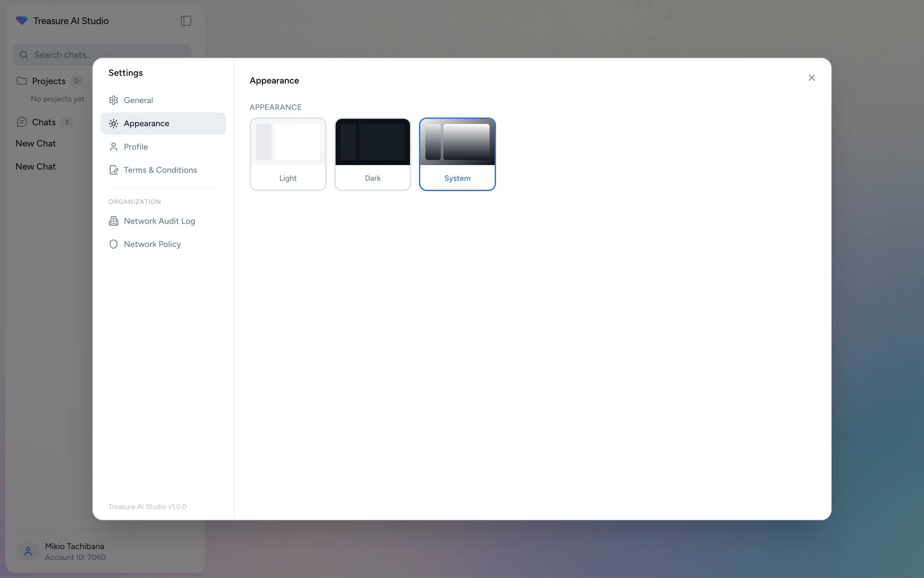Screen dimensions: 924x578
Task: Click the Profile person icon
Action: [113, 147]
